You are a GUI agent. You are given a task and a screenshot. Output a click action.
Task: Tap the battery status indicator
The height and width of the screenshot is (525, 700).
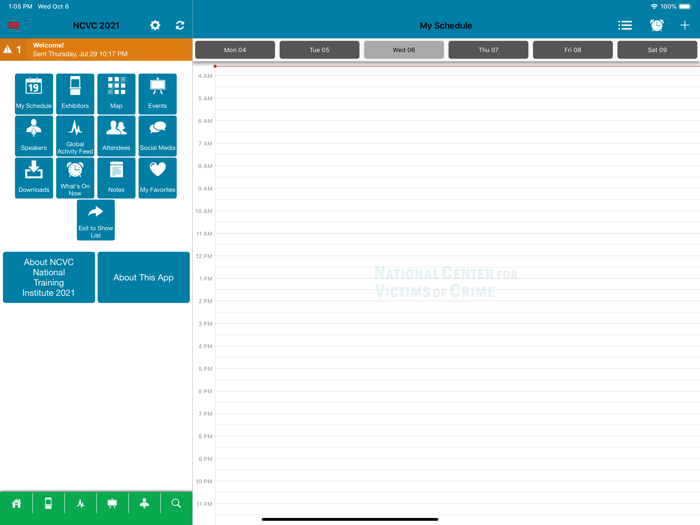[685, 7]
